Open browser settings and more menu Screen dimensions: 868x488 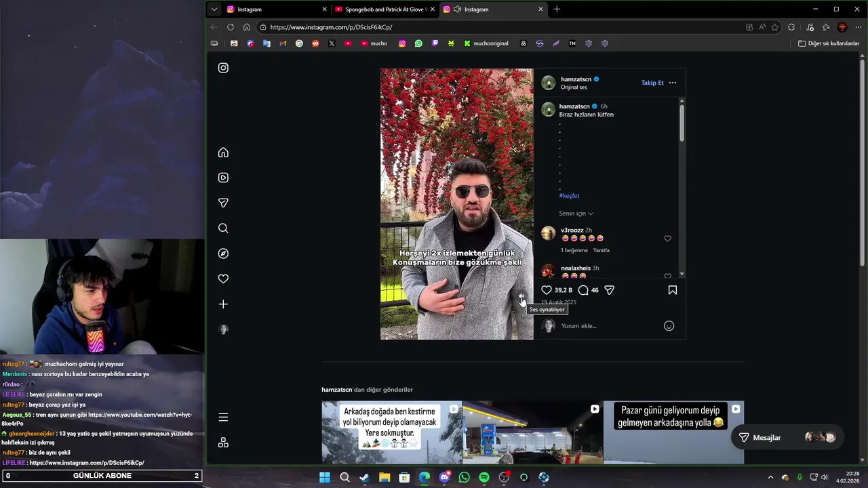pyautogui.click(x=859, y=27)
